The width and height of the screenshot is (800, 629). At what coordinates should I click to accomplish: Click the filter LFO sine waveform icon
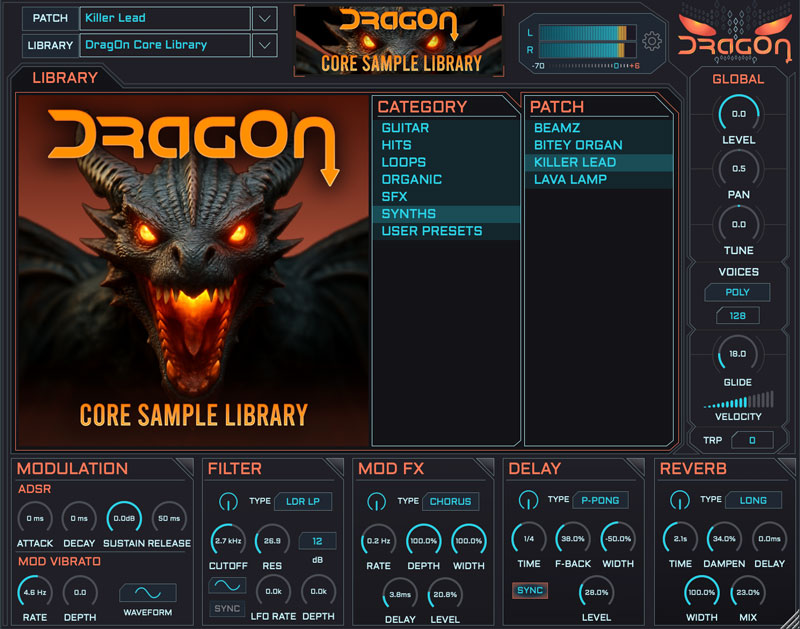click(x=227, y=585)
